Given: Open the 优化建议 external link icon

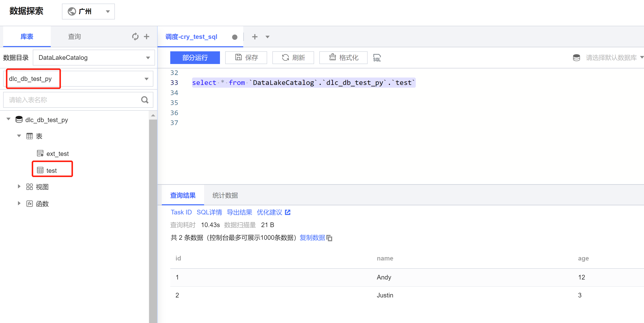Looking at the screenshot, I should [288, 212].
